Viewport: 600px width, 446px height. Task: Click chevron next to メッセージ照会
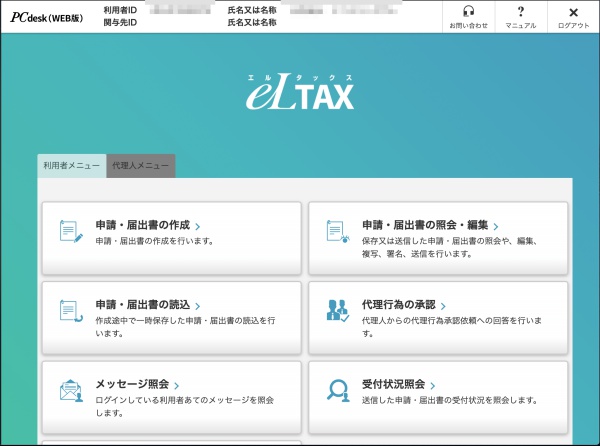click(176, 386)
